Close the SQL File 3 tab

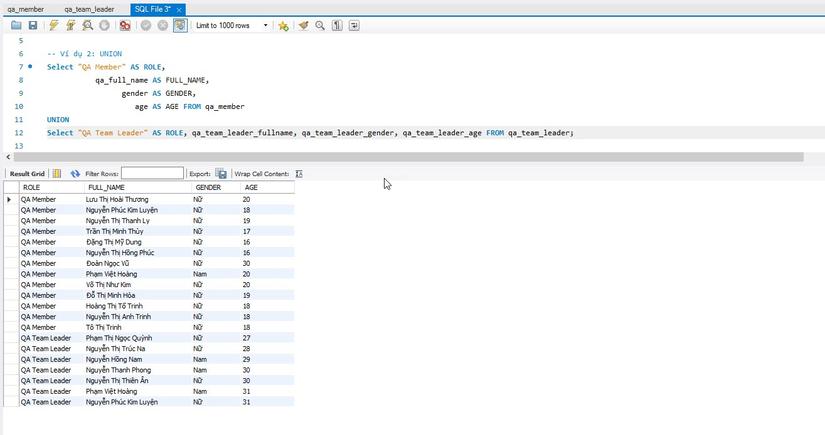[x=178, y=9]
